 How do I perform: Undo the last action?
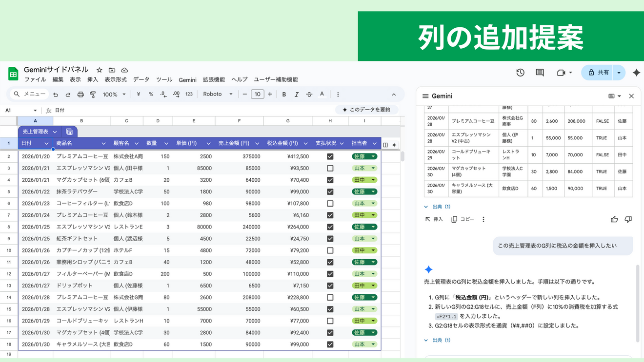tap(56, 95)
